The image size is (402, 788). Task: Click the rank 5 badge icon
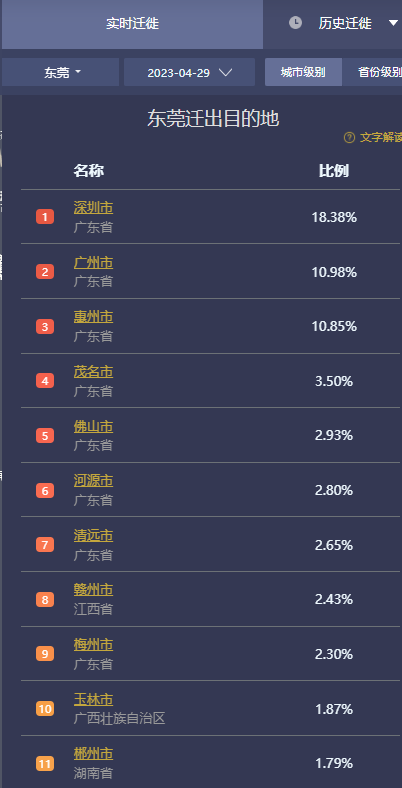tap(45, 436)
